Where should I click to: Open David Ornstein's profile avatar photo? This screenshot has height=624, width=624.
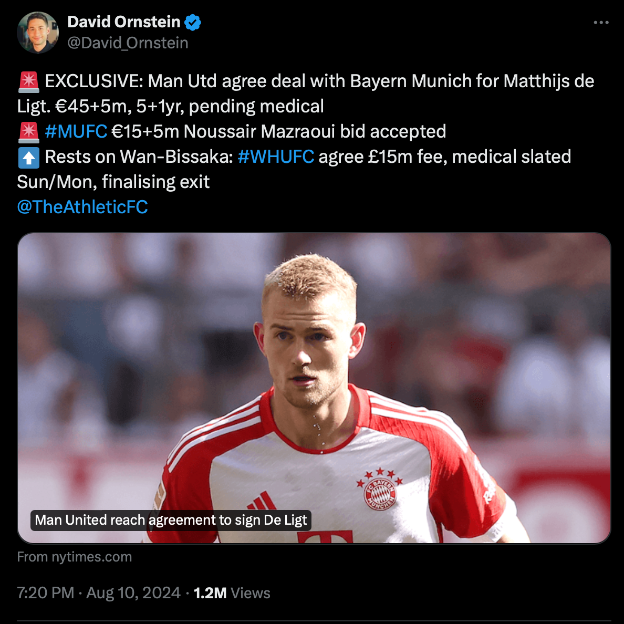coord(38,32)
